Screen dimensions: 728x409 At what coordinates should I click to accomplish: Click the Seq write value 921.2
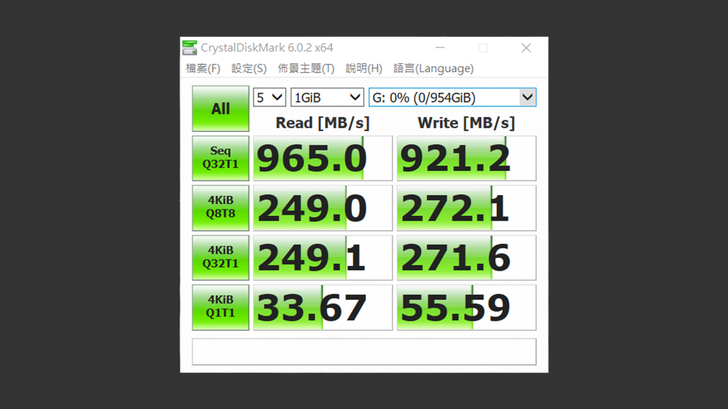point(466,158)
